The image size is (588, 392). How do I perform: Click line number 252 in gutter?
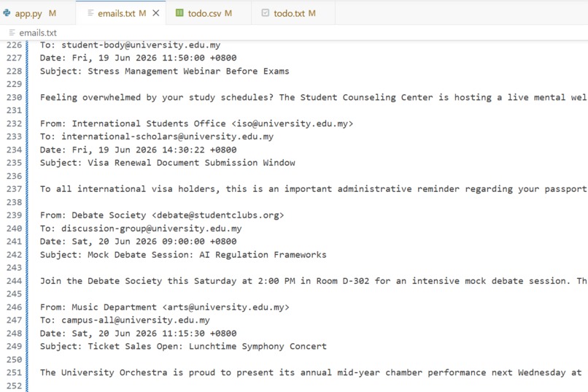point(15,386)
